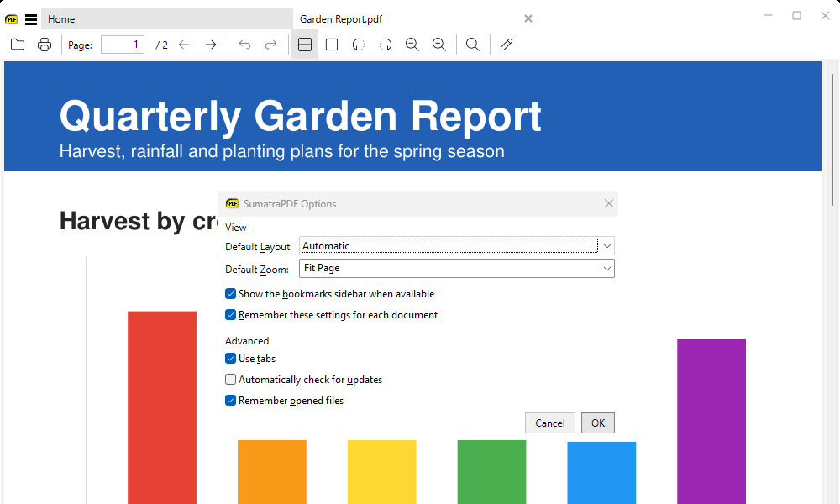Zoom in with the plus magnifier
The width and height of the screenshot is (840, 504).
pyautogui.click(x=438, y=45)
